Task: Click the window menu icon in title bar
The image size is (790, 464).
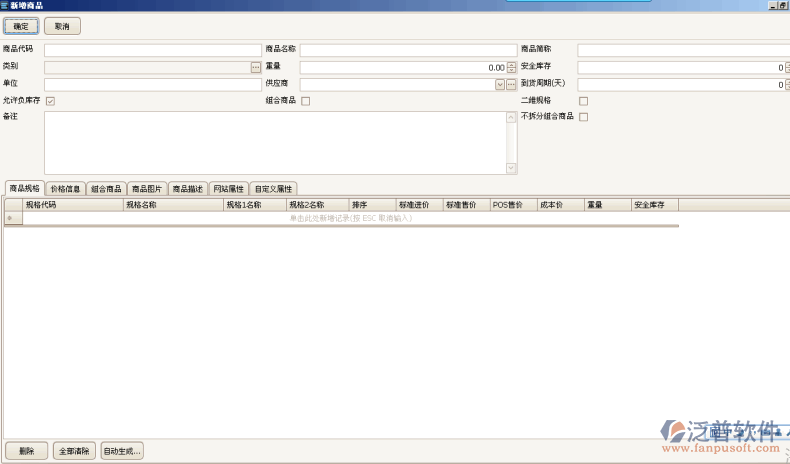Action: [5, 6]
